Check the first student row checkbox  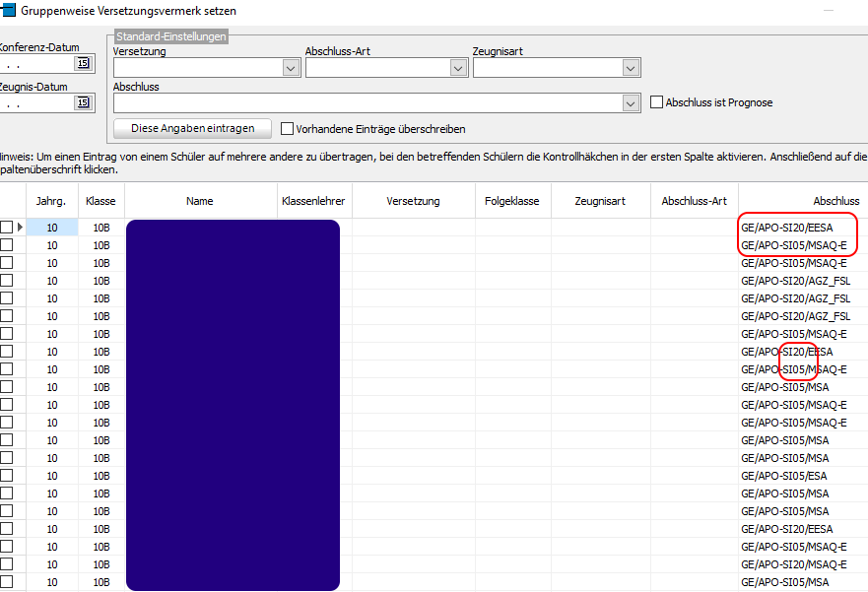pos(7,228)
